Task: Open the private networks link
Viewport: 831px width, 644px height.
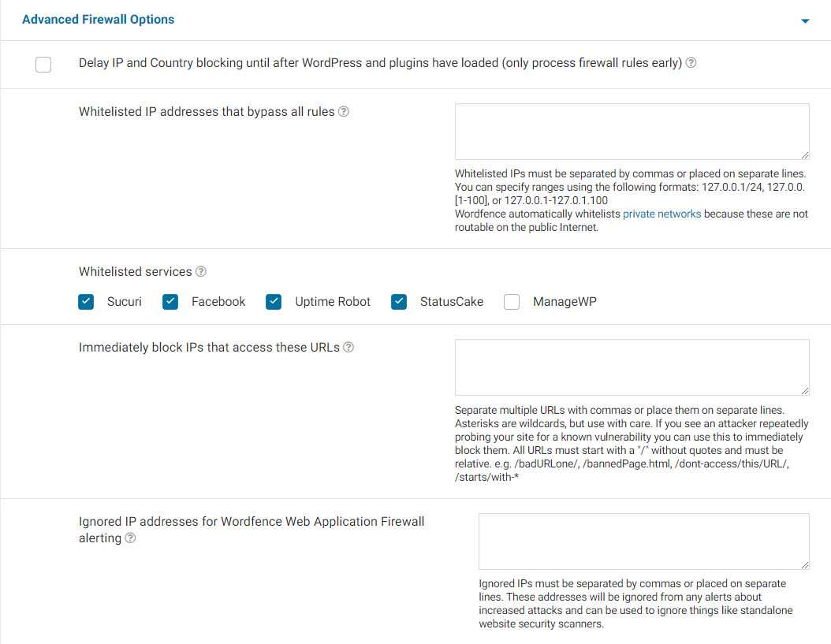Action: [x=661, y=214]
